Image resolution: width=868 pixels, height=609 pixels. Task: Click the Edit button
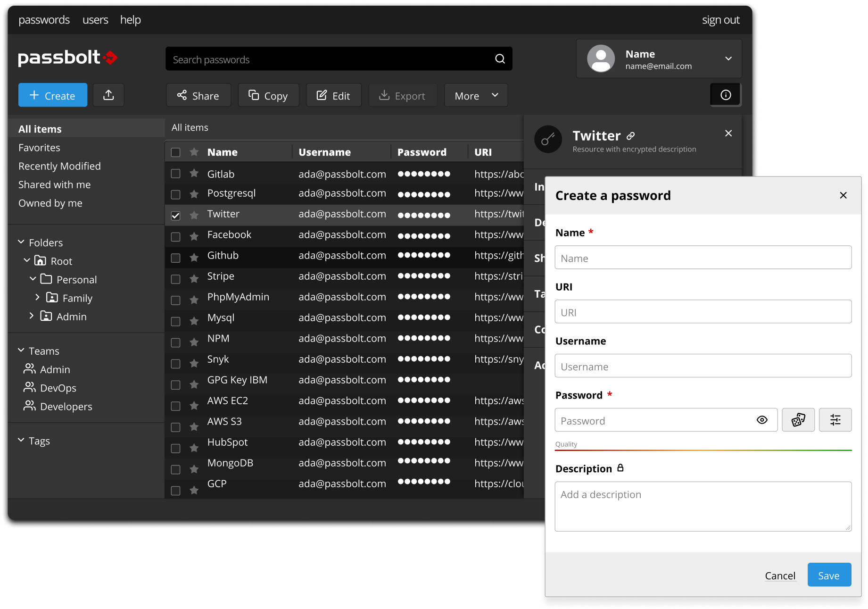[334, 95]
